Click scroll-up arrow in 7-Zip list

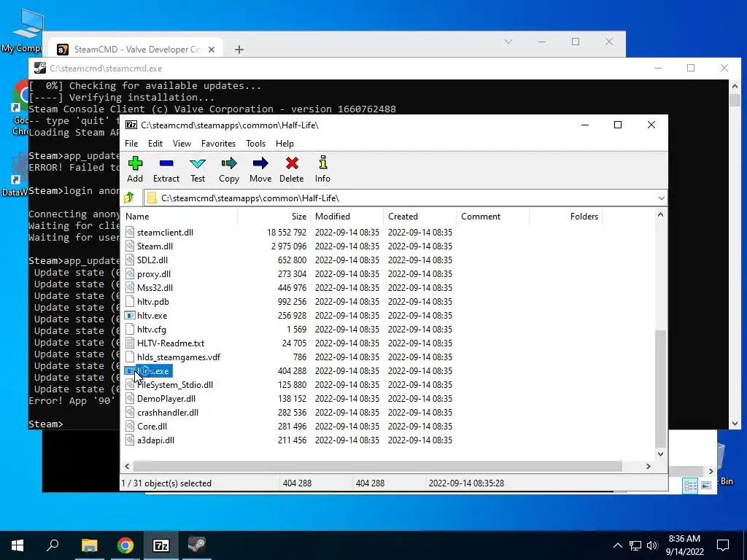tap(660, 215)
